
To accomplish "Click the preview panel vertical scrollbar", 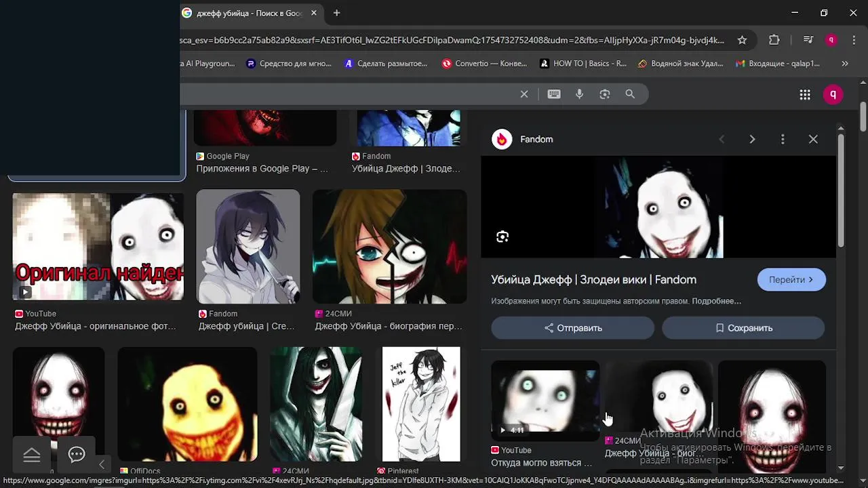I will pos(841,190).
